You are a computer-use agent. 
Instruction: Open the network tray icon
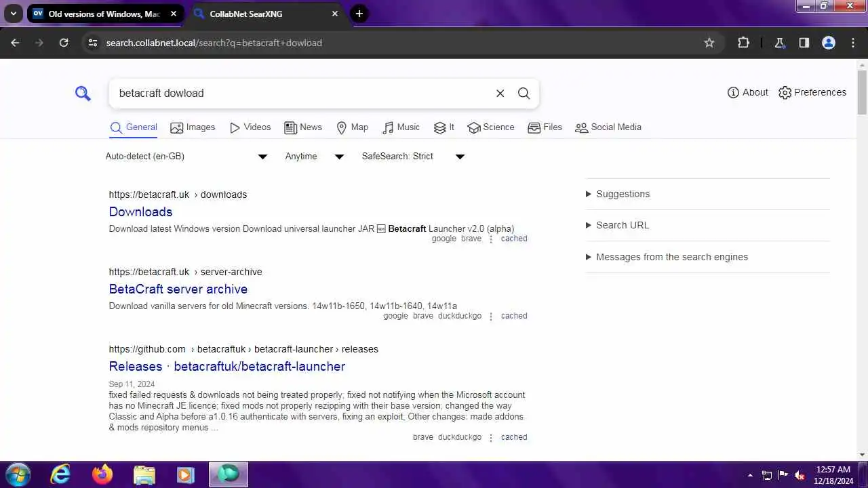coord(767,475)
